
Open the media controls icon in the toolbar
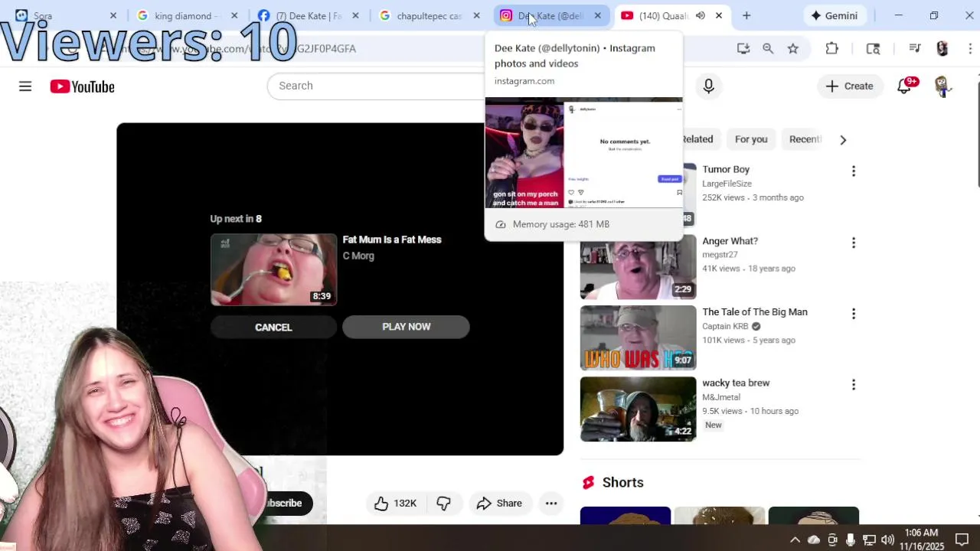coord(914,48)
